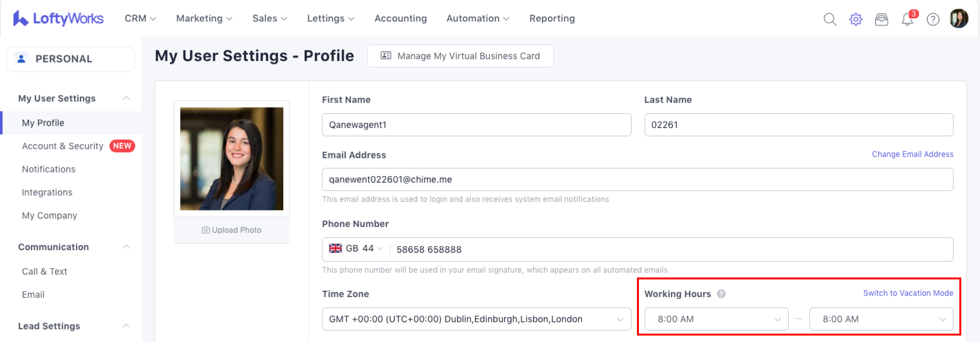980x342 pixels.
Task: Open the GB 44 country code dropdown
Action: click(356, 248)
